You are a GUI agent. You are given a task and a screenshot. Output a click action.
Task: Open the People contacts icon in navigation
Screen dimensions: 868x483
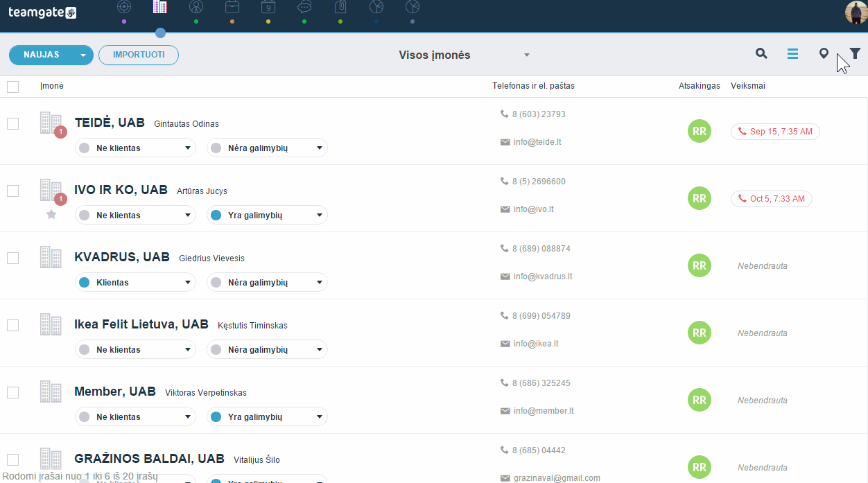click(x=196, y=8)
